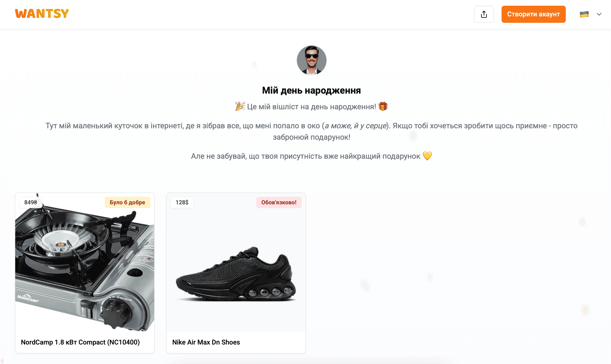Open the Nike Air Max shoe image
This screenshot has height=364, width=611.
click(x=236, y=263)
